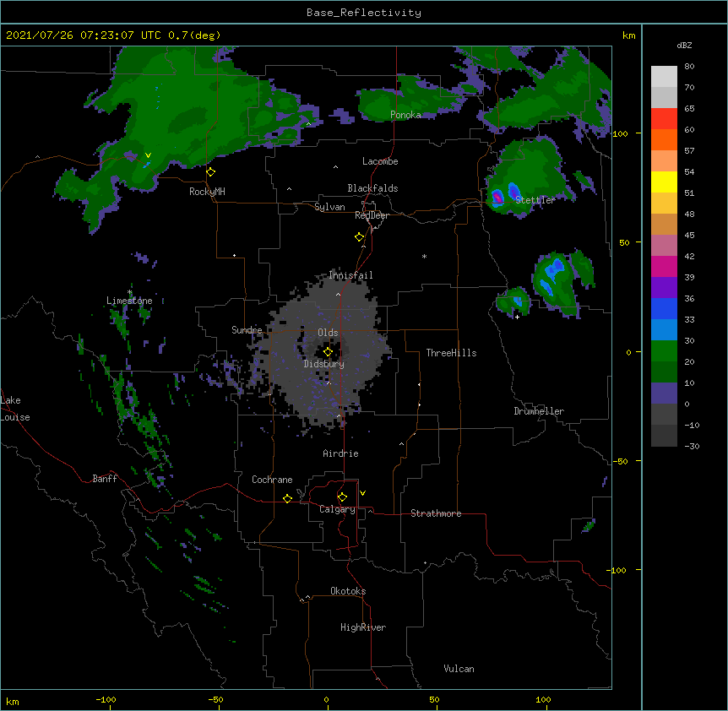Screen dimensions: 728x711
Task: Click the Strathmore label
Action: coord(436,513)
